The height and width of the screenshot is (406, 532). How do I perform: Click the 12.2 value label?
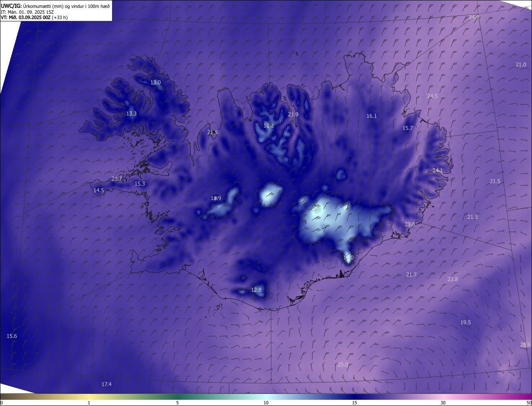tap(268, 125)
